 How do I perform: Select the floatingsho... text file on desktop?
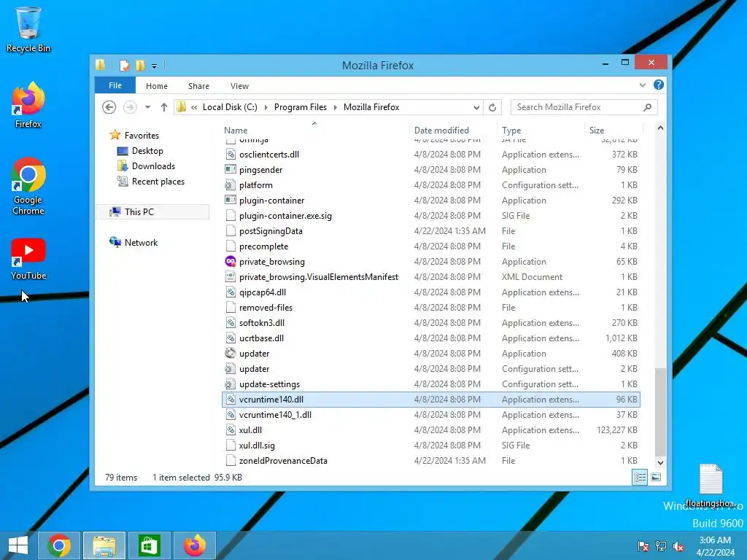[x=711, y=486]
